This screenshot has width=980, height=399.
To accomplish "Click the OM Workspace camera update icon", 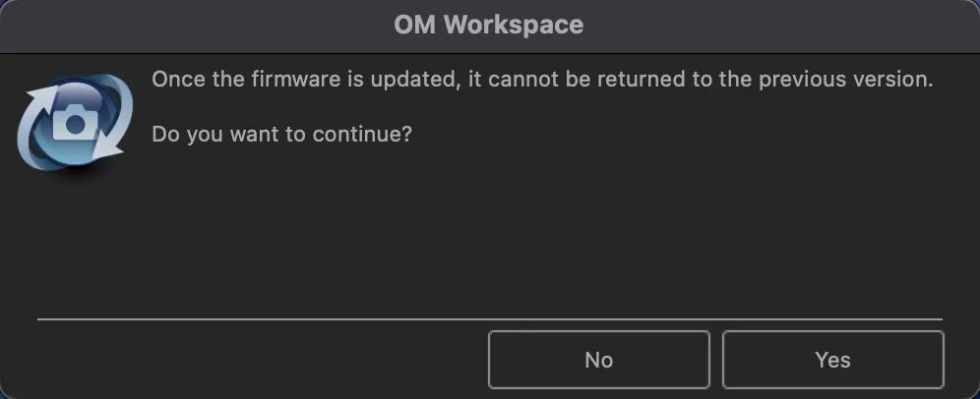I will tap(74, 122).
